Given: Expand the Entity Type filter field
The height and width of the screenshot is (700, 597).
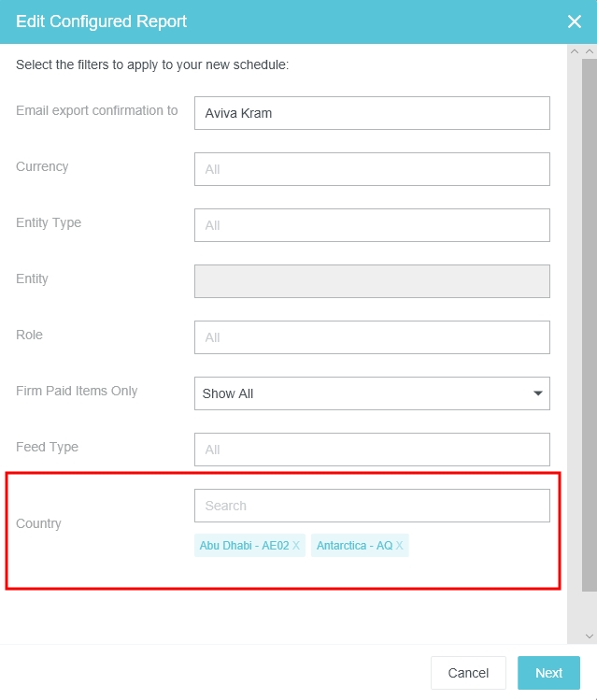Looking at the screenshot, I should tap(372, 225).
